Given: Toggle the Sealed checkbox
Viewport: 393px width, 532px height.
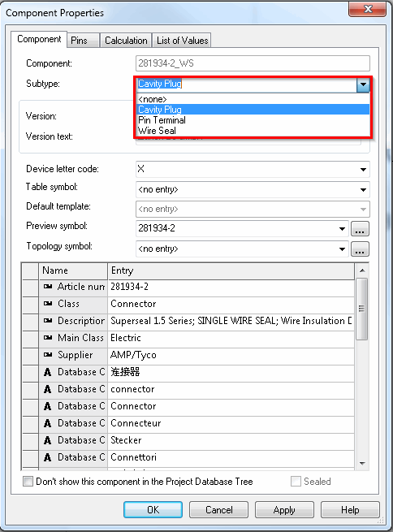Looking at the screenshot, I should [296, 482].
